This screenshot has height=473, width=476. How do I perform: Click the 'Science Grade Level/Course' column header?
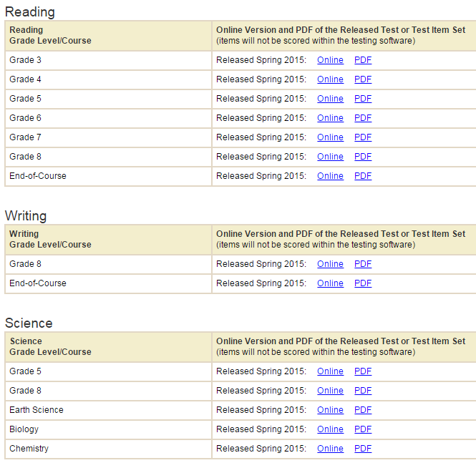click(108, 347)
